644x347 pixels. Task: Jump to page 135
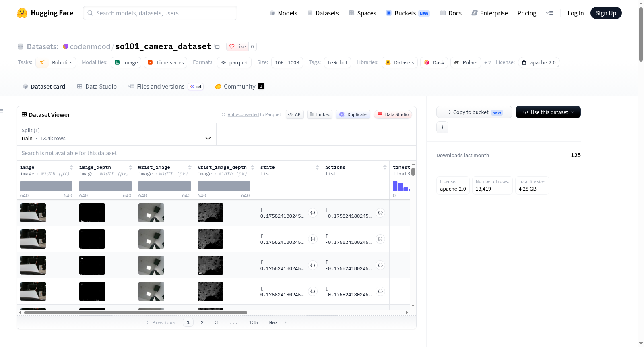pyautogui.click(x=253, y=322)
